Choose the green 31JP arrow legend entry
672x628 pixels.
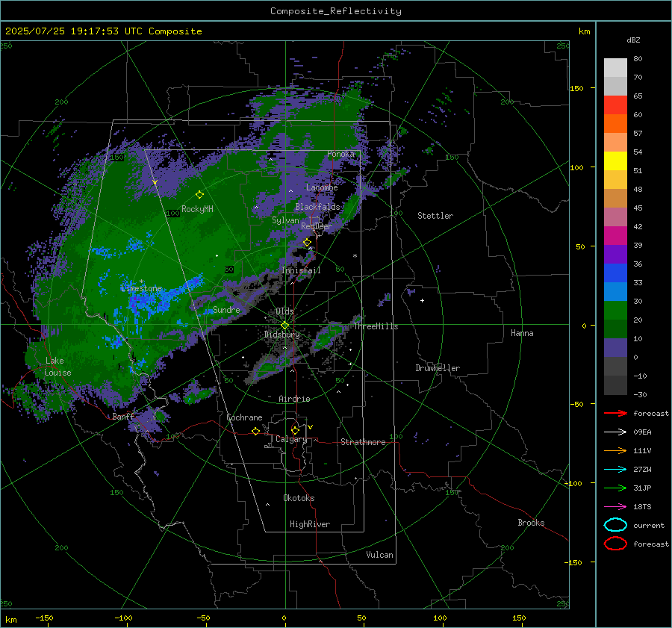615,488
